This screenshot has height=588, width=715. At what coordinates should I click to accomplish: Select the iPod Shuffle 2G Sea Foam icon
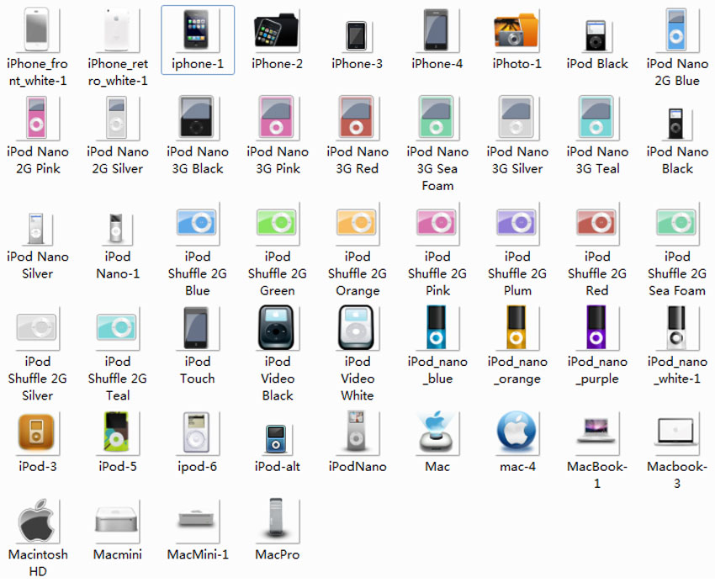pos(676,222)
